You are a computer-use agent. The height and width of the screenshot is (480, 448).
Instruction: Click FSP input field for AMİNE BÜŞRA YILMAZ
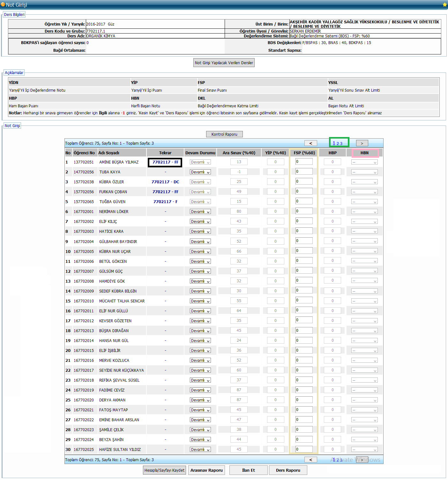(x=304, y=162)
